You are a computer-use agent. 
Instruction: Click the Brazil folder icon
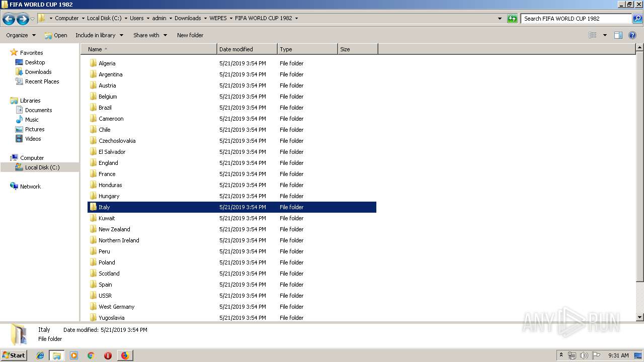(93, 108)
